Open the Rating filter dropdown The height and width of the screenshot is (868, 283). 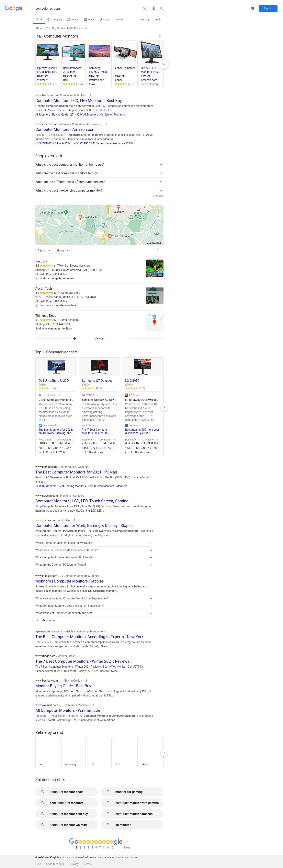point(44,250)
